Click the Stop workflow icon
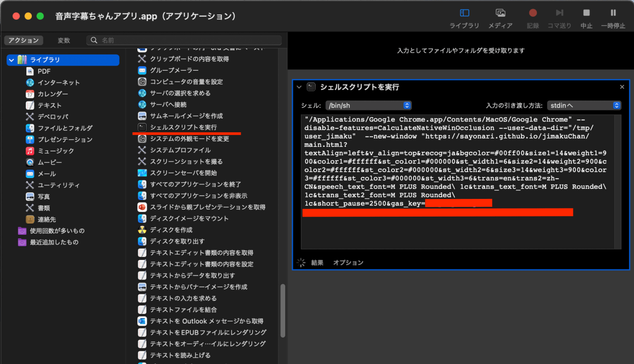Image resolution: width=634 pixels, height=364 pixels. pyautogui.click(x=586, y=13)
